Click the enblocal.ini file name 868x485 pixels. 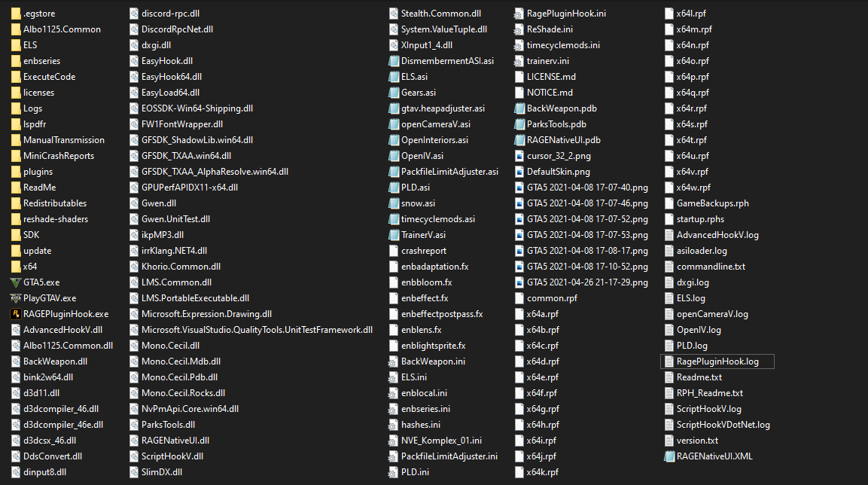(424, 393)
